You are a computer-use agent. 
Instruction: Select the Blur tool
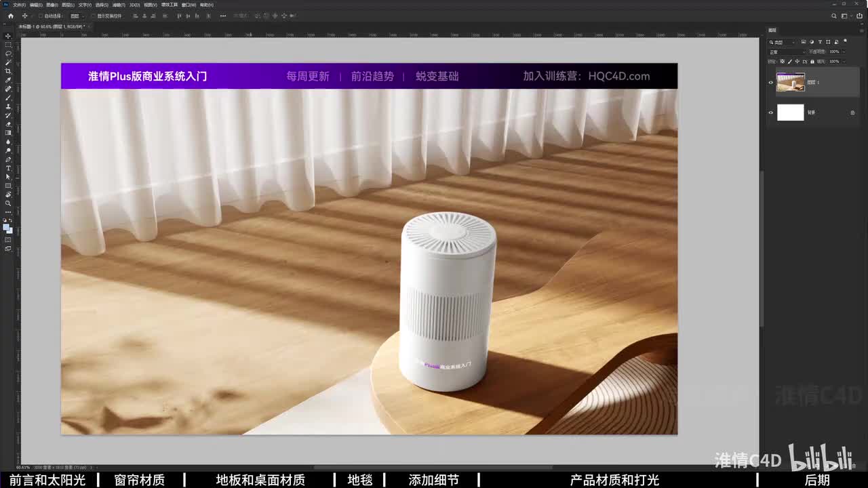click(x=8, y=142)
